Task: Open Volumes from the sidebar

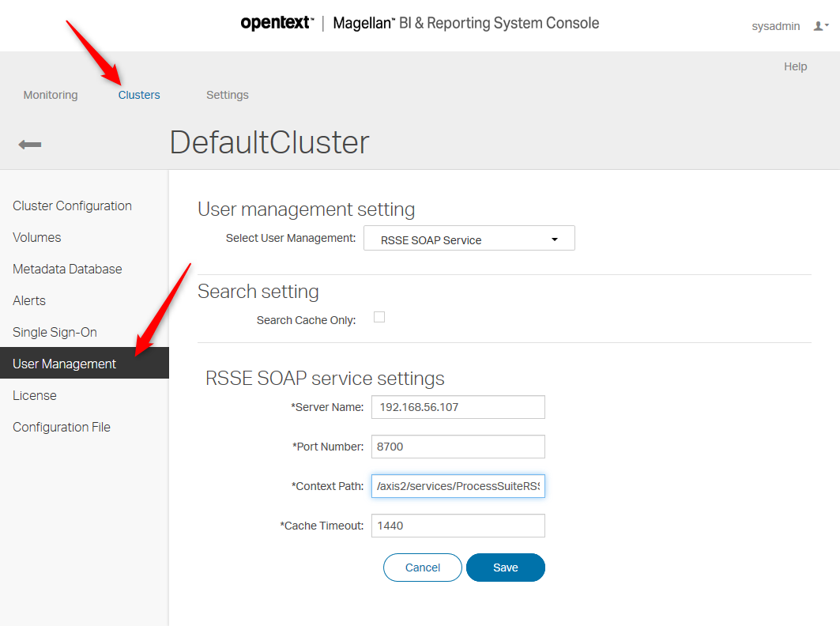Action: pos(37,237)
